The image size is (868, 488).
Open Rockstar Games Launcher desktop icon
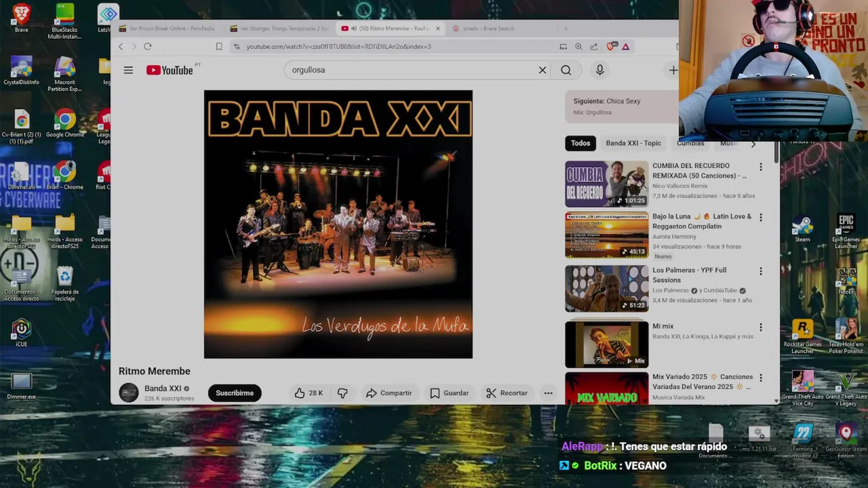(802, 337)
